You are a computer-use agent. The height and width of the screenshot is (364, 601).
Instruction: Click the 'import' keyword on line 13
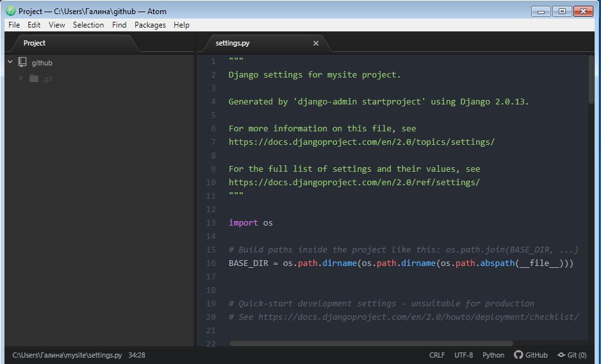(x=243, y=223)
